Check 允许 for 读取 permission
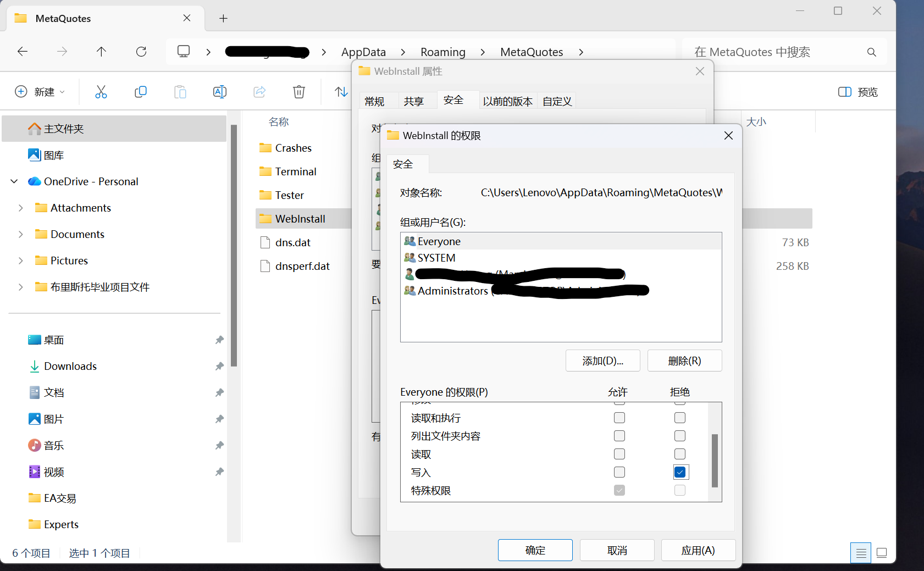The width and height of the screenshot is (924, 571). pyautogui.click(x=620, y=454)
